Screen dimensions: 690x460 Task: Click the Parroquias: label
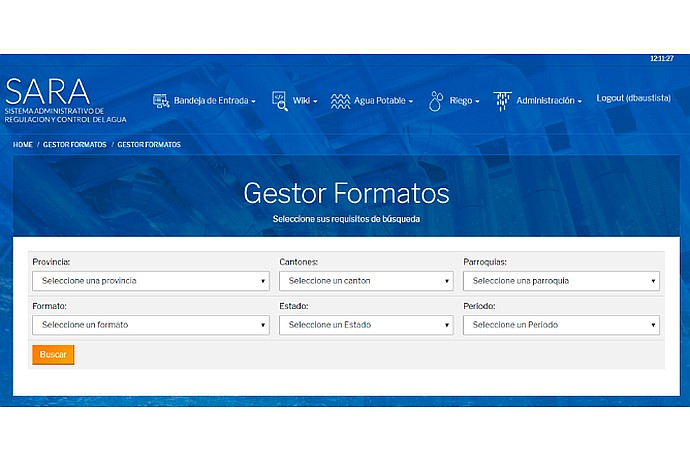(x=485, y=262)
